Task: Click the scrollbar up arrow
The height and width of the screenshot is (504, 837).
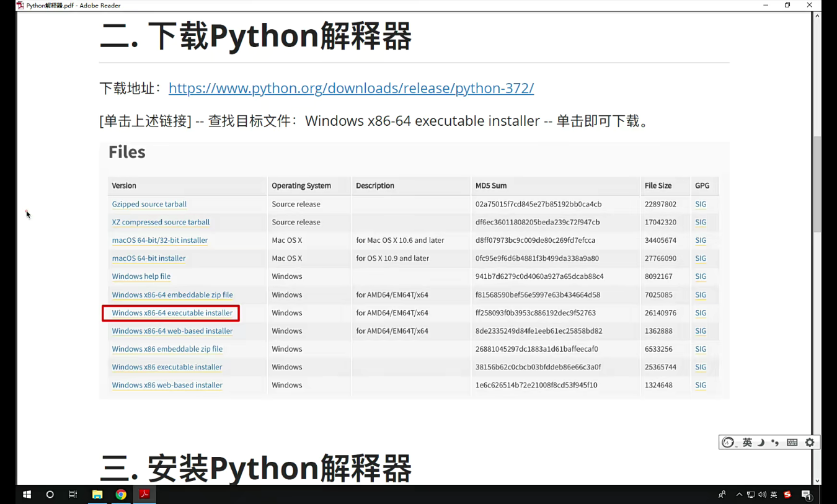Action: coord(817,15)
